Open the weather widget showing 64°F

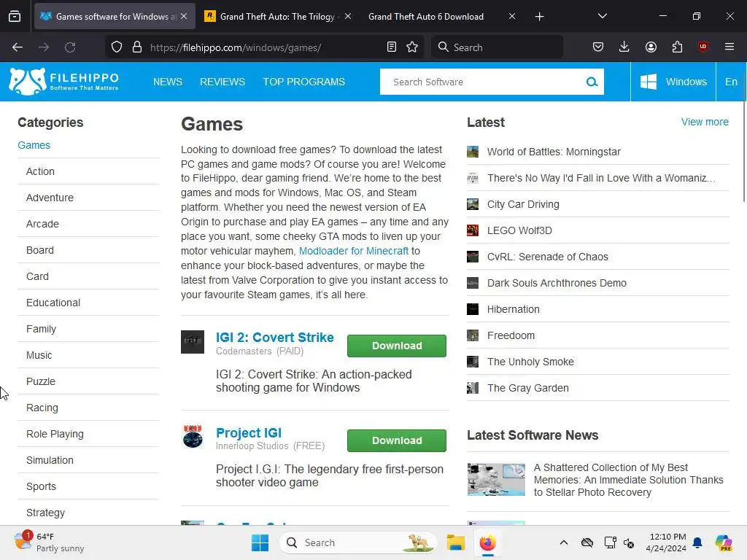click(x=49, y=542)
